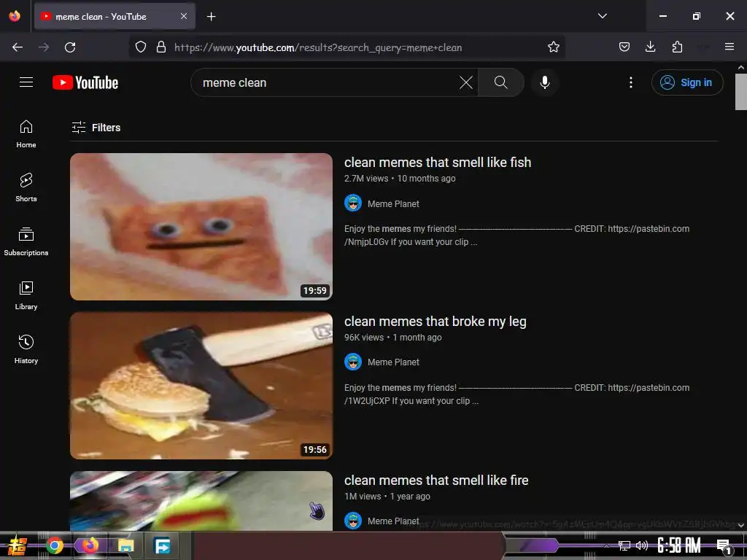Click title 'clean memes that smell like fish'
The width and height of the screenshot is (747, 560).
coord(438,163)
